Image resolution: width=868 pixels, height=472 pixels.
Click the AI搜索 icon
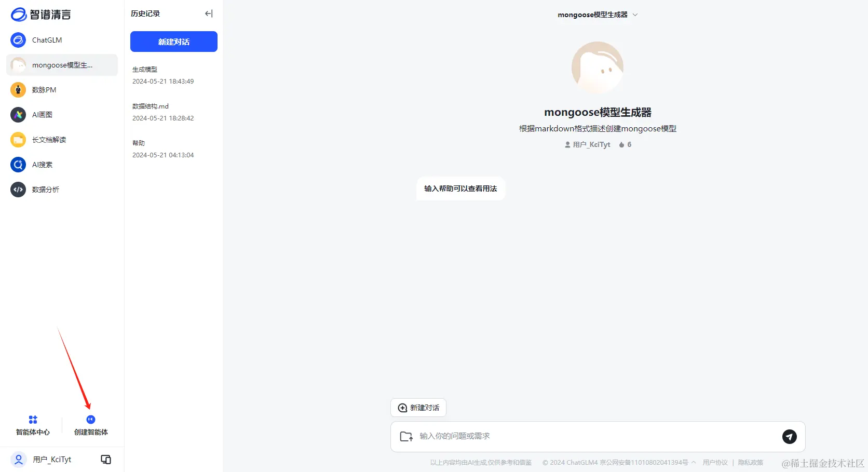(x=18, y=165)
